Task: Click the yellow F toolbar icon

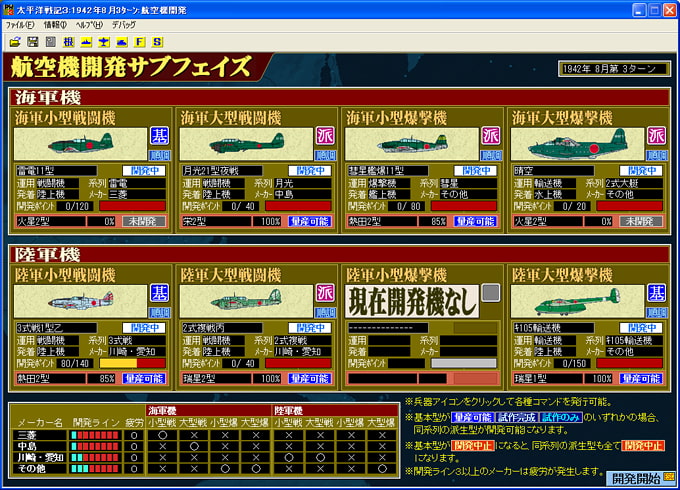Action: (x=140, y=42)
